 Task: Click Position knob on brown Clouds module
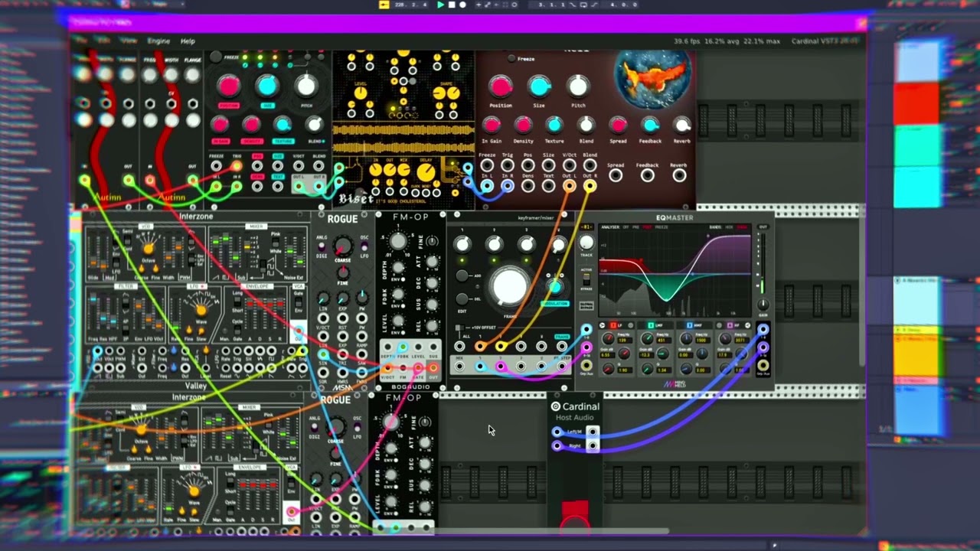pos(500,86)
